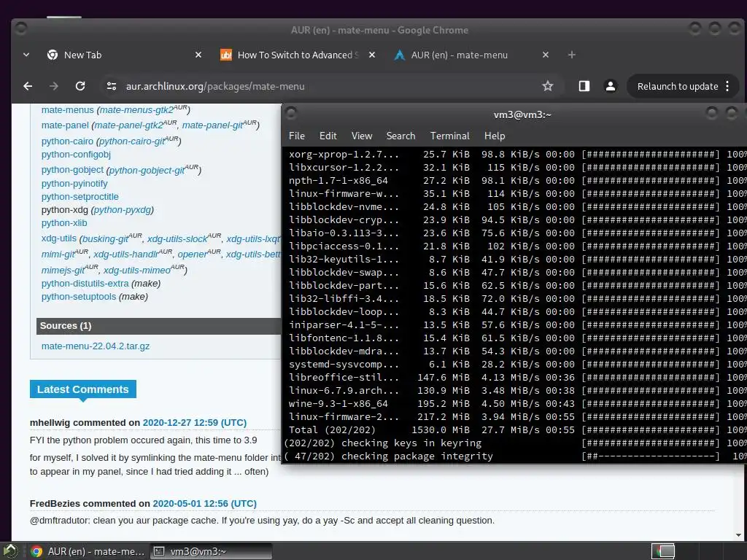Open xdg-utils-handlr AUR link
747x560 pixels.
coord(125,254)
